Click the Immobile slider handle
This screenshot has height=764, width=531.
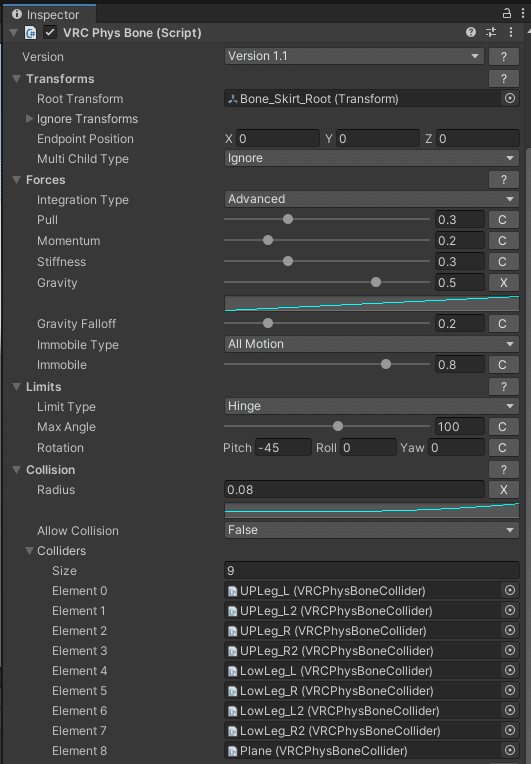pos(386,364)
